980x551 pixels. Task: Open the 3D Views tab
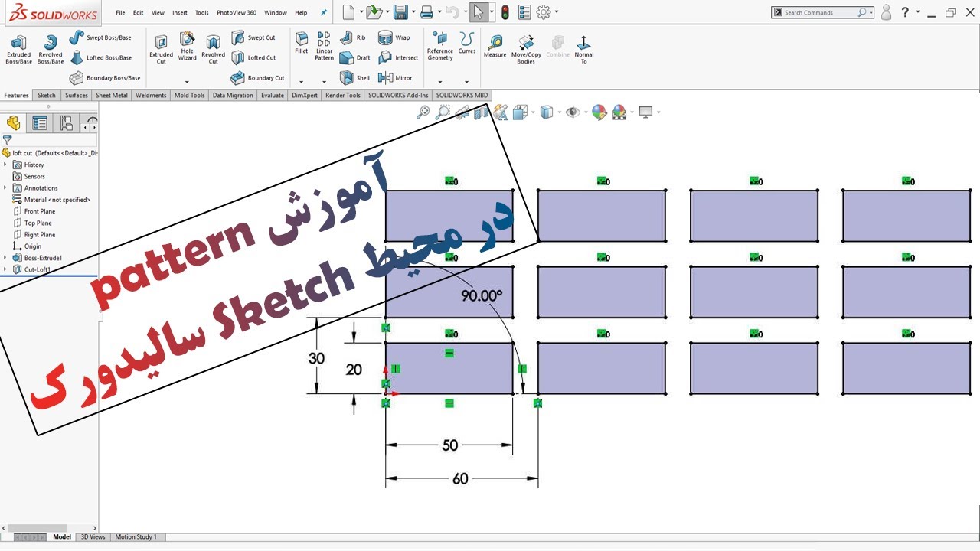click(x=93, y=537)
